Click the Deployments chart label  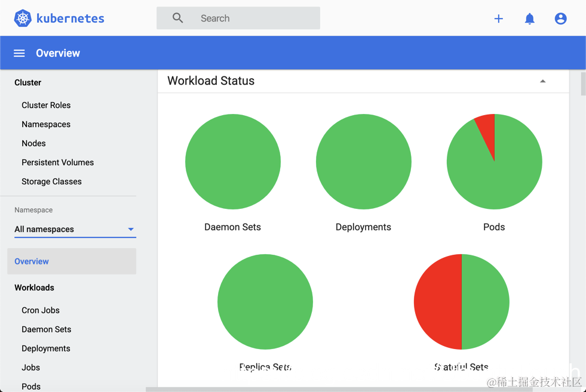[x=363, y=227]
